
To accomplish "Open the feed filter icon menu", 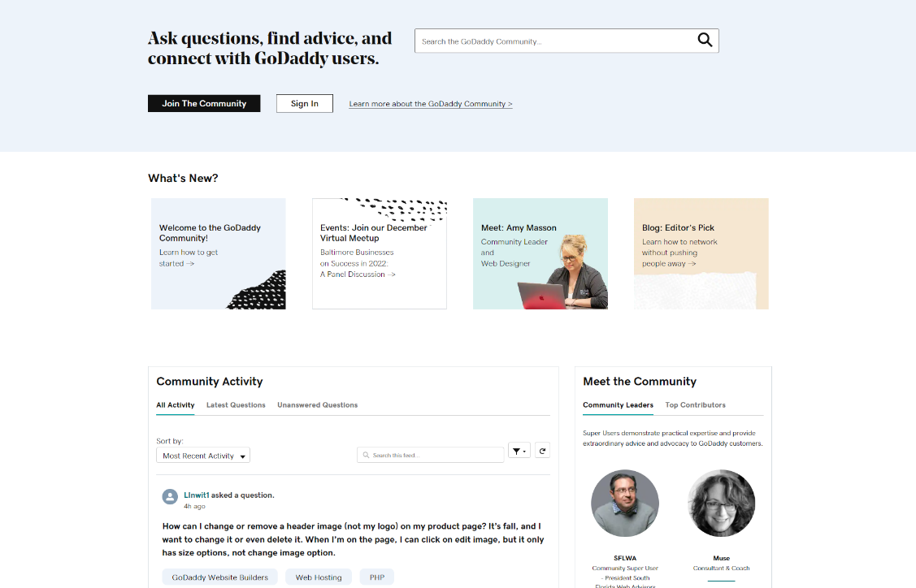I will [x=519, y=451].
